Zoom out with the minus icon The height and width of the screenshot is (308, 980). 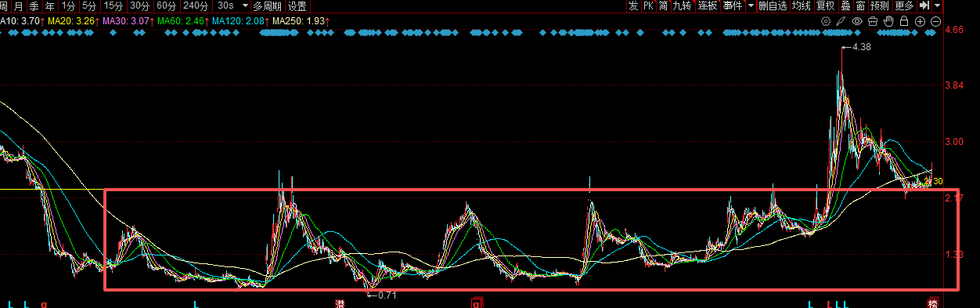coord(935,21)
